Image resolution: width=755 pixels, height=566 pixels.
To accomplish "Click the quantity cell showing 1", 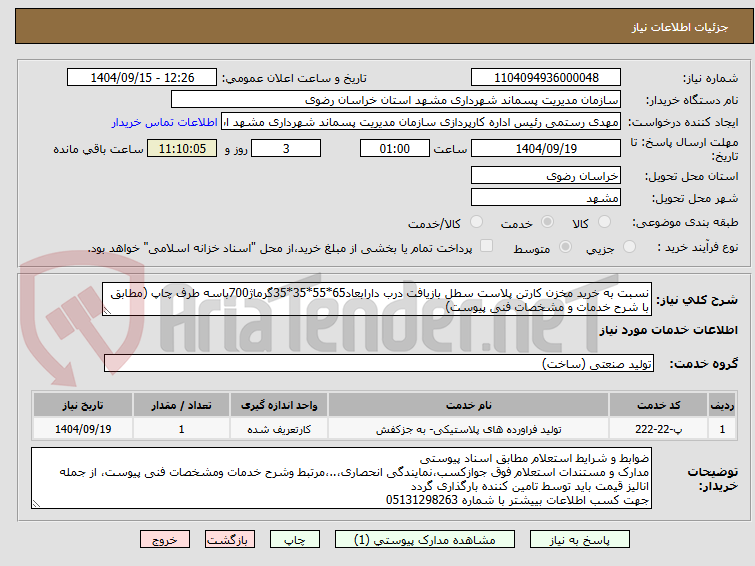I will [182, 429].
